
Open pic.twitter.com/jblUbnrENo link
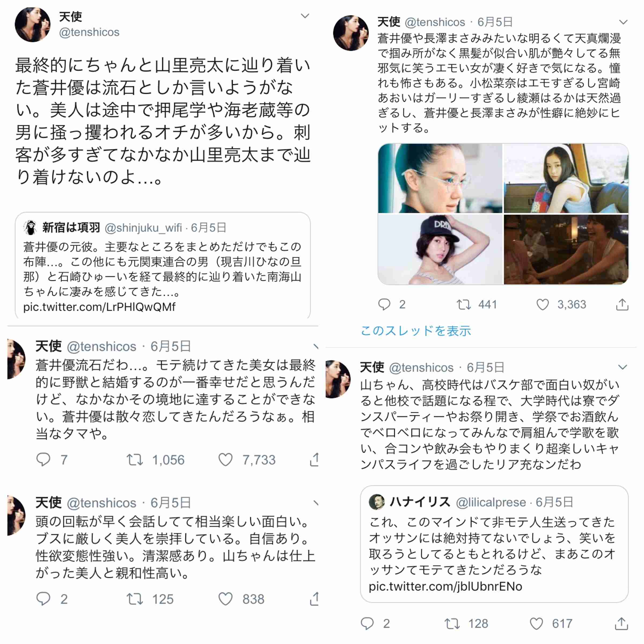click(x=445, y=586)
